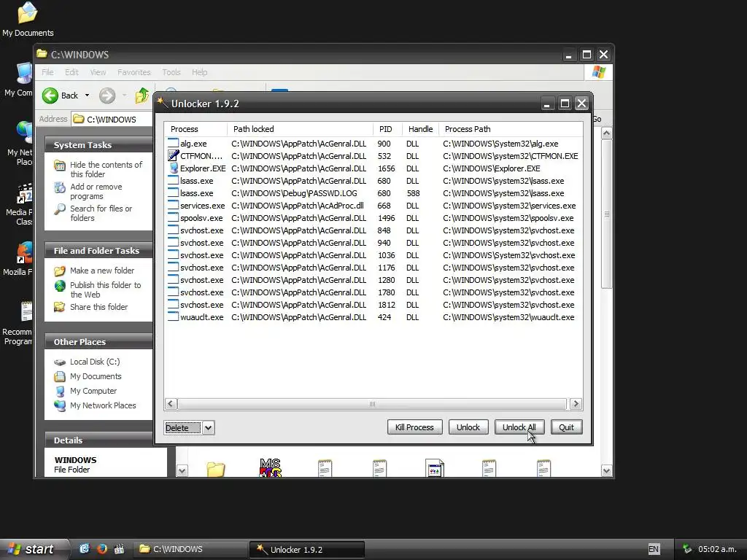Click the Add or remove programs icon

coord(60,187)
